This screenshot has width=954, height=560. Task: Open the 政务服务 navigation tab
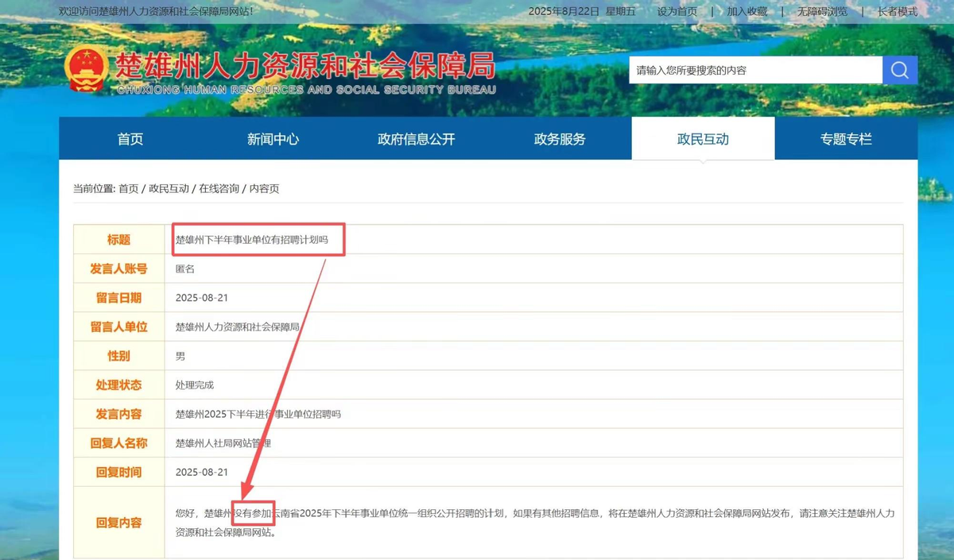click(x=560, y=139)
